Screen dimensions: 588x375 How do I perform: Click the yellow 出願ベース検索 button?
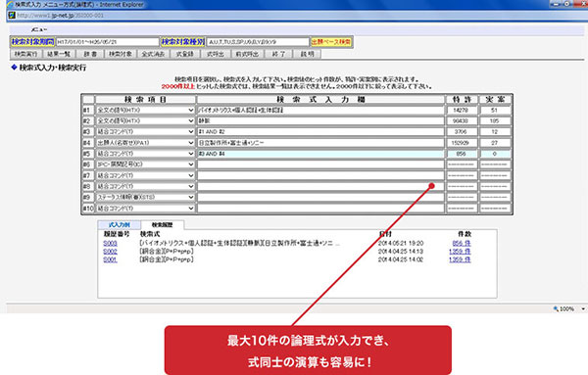tap(331, 41)
